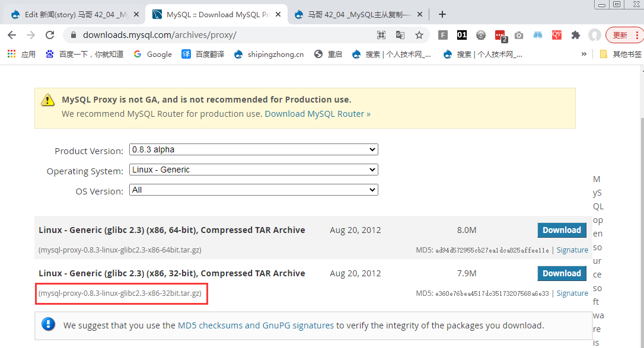Close the MySQL Download tab

278,14
